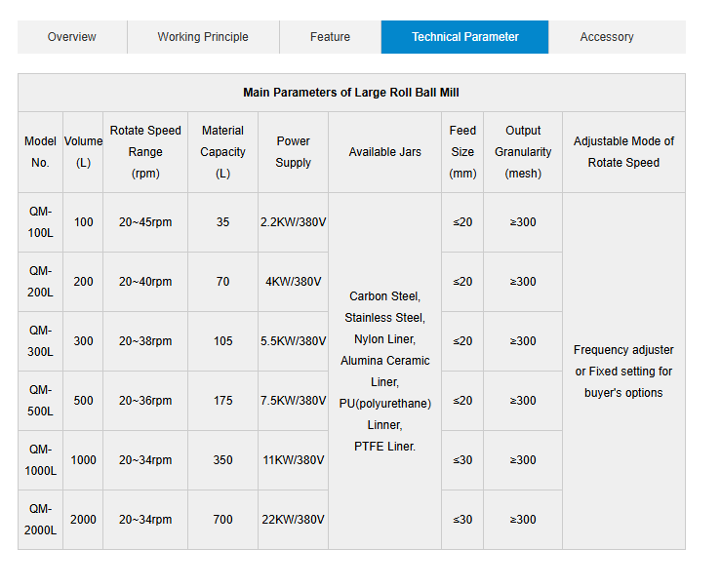Viewport: 721px width, 588px height.
Task: Click the Material Capacity column header
Action: 222,152
